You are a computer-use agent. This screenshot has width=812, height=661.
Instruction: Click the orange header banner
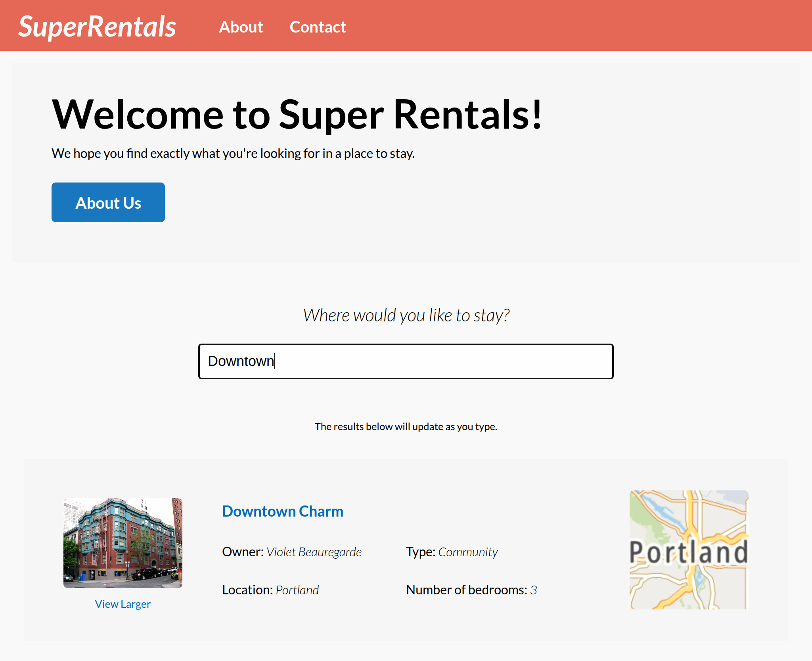[x=555, y=25]
